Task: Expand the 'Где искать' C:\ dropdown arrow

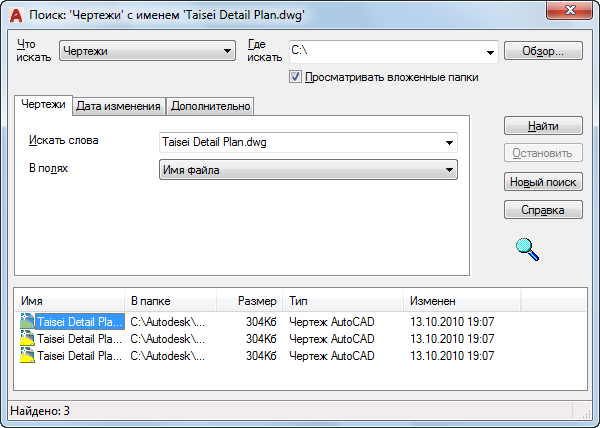Action: tap(490, 52)
